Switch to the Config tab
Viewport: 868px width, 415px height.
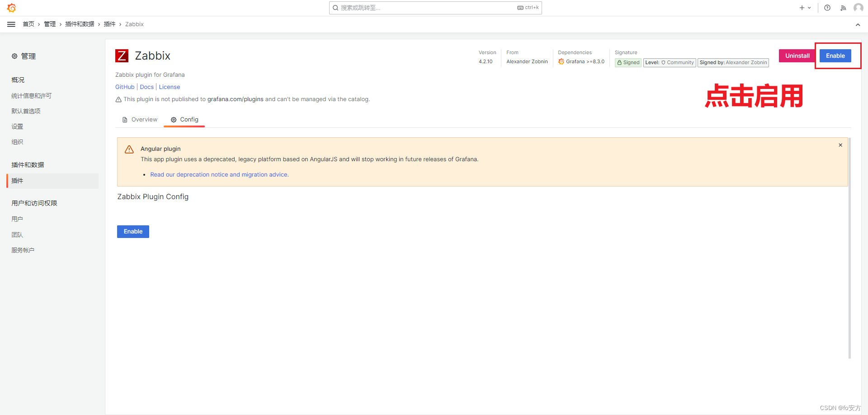[184, 120]
